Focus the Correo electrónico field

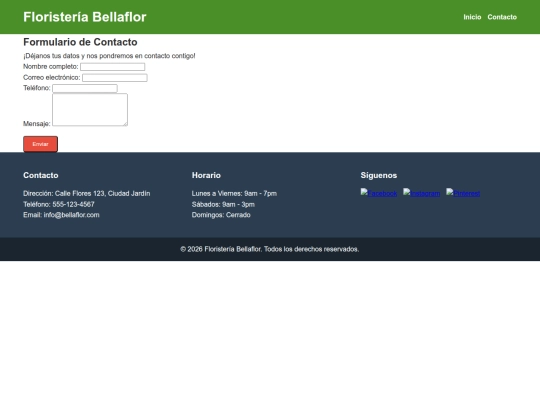point(115,77)
